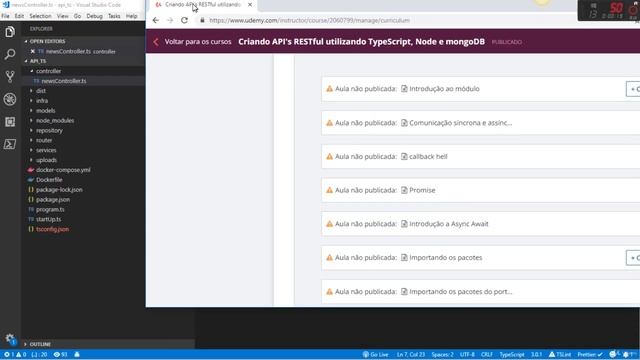Click TypeScript language mode in status bar
The image size is (640, 360).
click(512, 355)
